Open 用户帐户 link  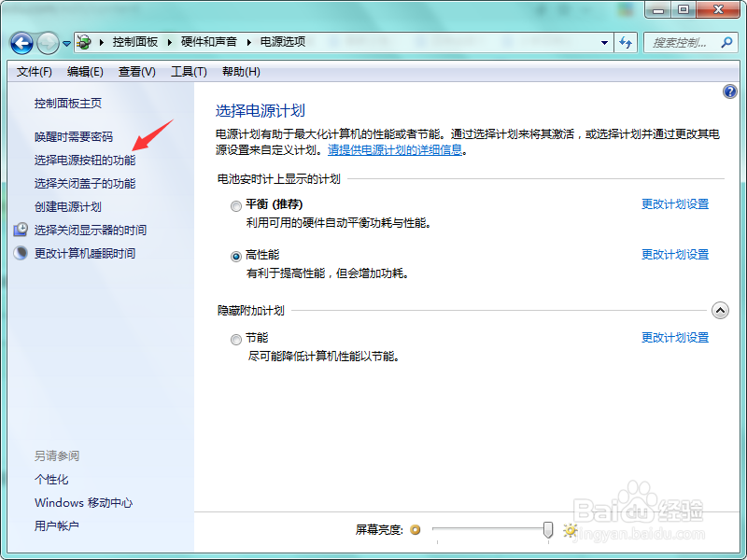[57, 526]
